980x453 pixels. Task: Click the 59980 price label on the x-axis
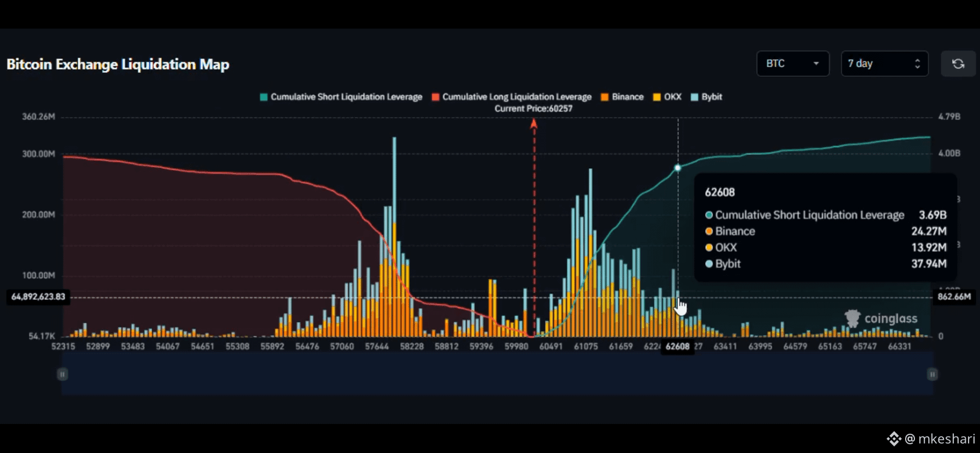tap(517, 346)
